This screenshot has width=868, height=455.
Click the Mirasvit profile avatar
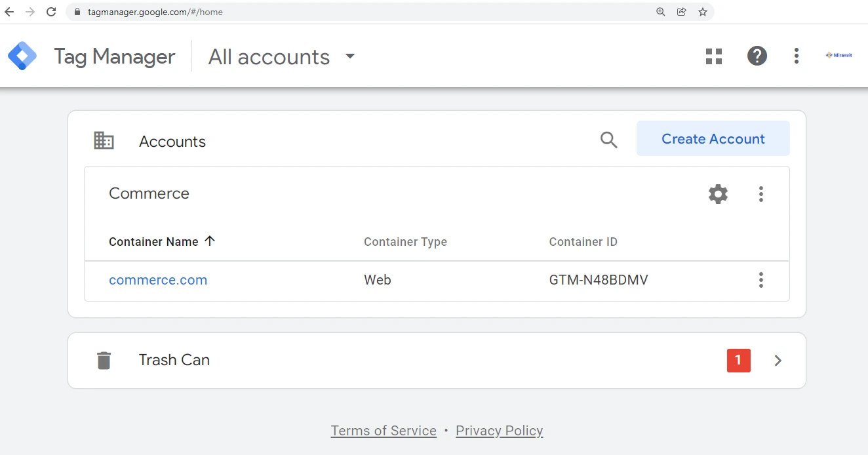tap(838, 56)
